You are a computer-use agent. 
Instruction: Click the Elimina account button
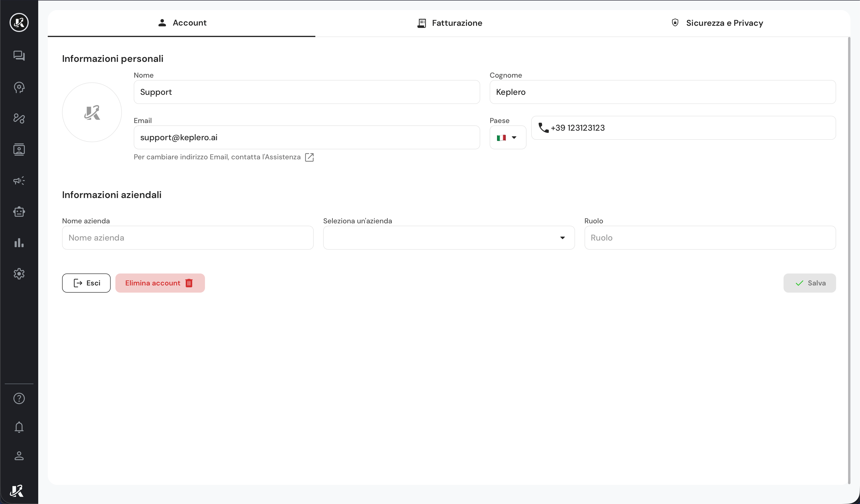tap(160, 283)
